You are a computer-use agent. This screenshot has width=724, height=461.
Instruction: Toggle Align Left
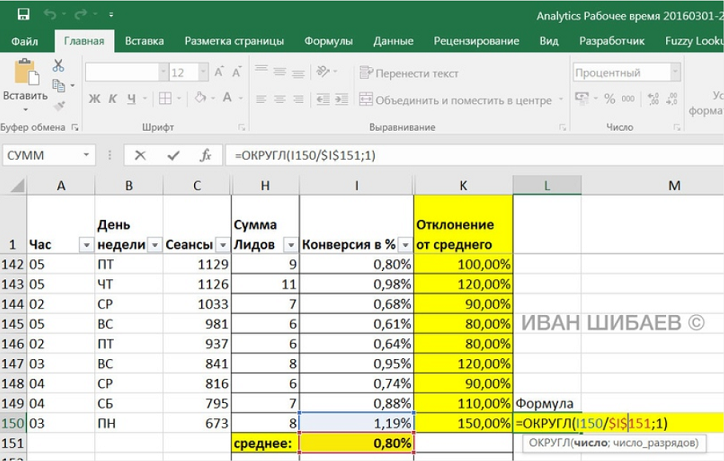click(x=261, y=99)
